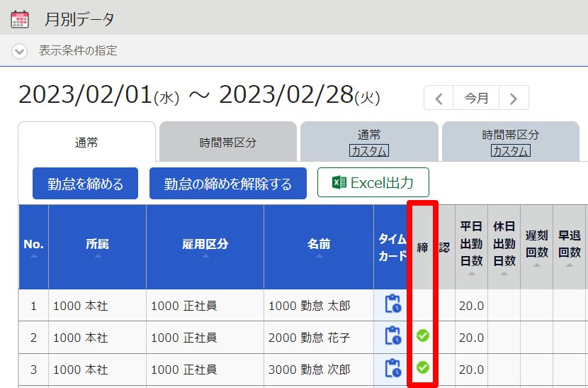Click the 月別データ page title
The width and height of the screenshot is (588, 388).
click(79, 19)
